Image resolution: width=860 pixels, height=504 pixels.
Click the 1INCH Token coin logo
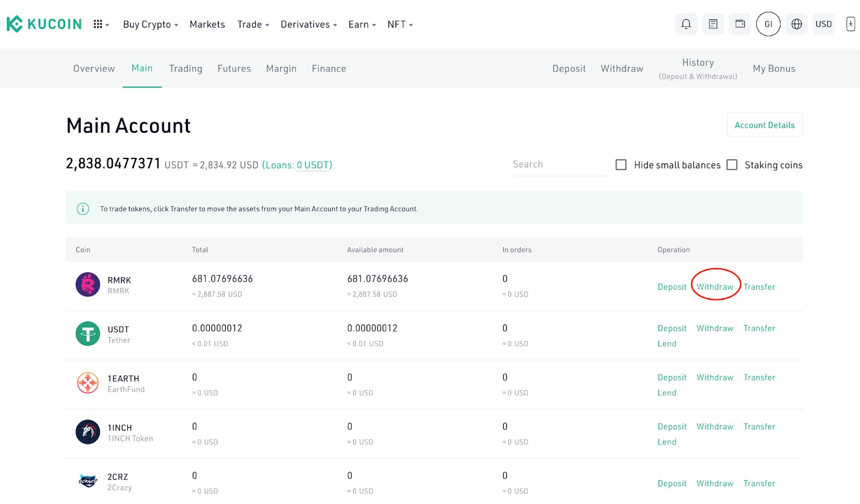(88, 432)
